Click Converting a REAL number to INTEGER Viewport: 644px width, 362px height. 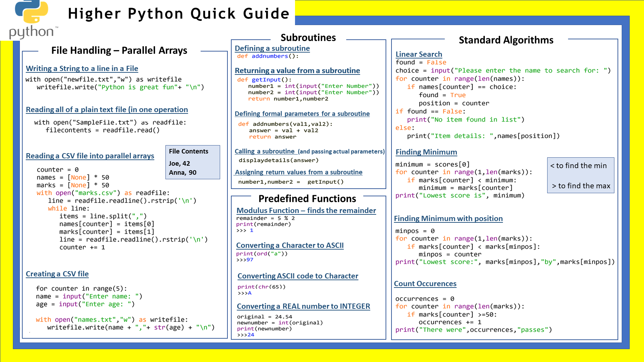pos(303,306)
